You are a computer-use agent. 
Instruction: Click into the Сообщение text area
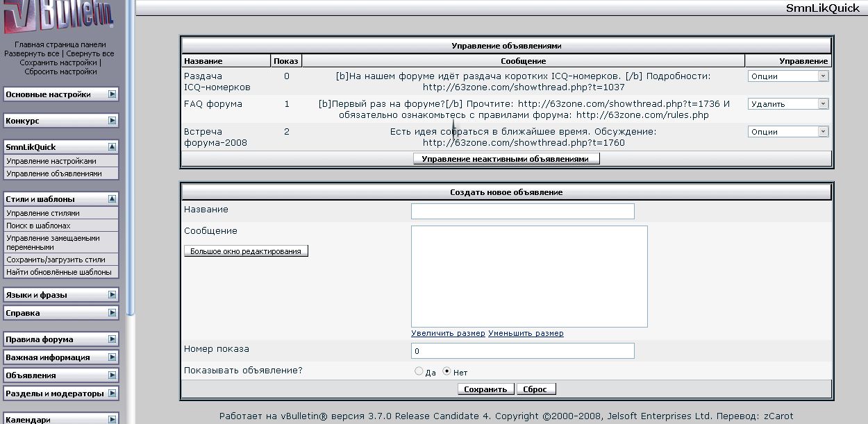coord(529,276)
